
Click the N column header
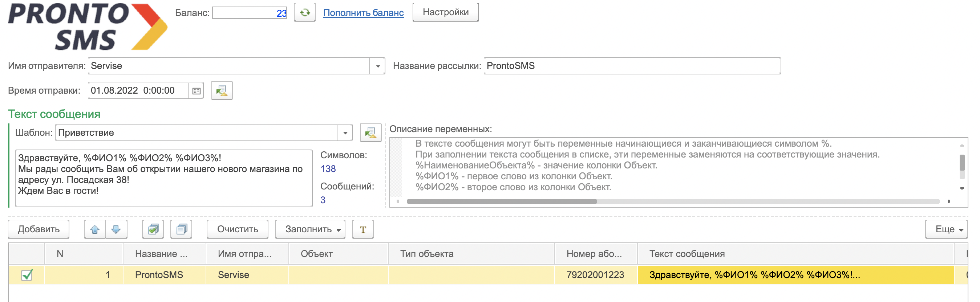[x=84, y=254]
